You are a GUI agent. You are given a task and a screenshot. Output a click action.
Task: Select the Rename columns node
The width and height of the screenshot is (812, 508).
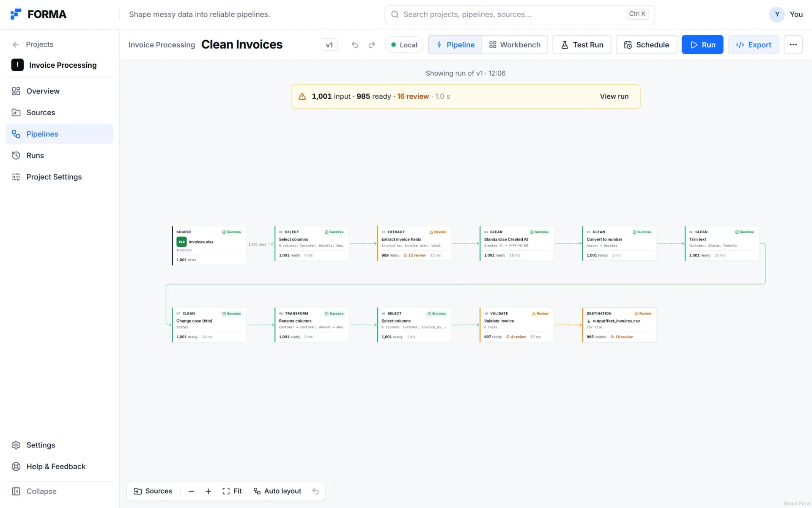pyautogui.click(x=312, y=325)
